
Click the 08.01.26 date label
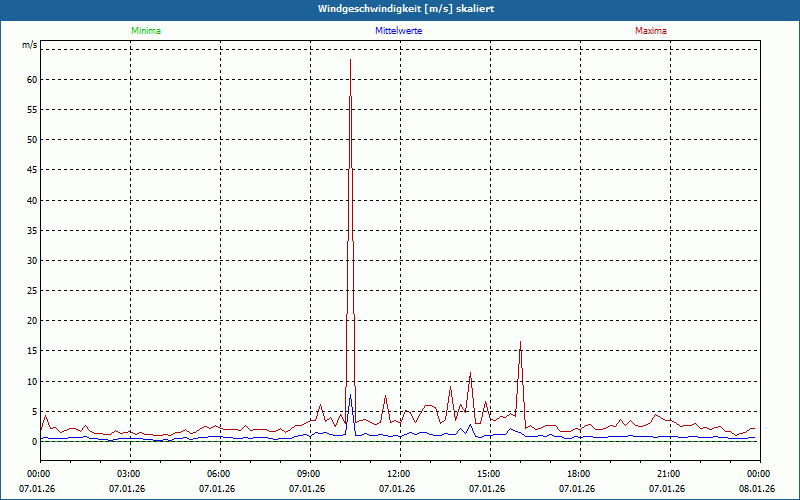757,489
